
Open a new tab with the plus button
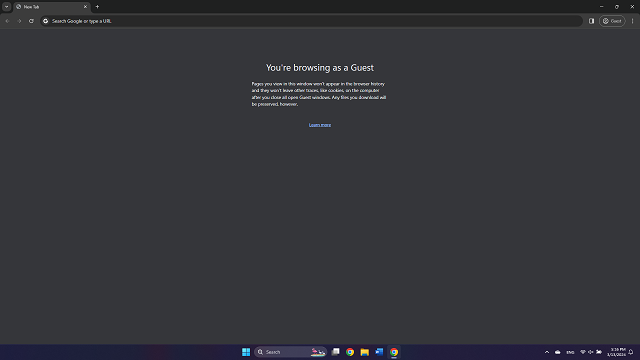pos(97,7)
